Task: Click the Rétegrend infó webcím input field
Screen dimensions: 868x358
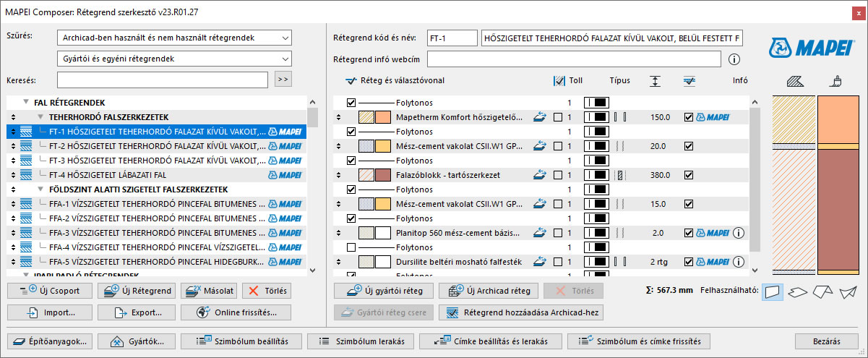Action: [575, 59]
